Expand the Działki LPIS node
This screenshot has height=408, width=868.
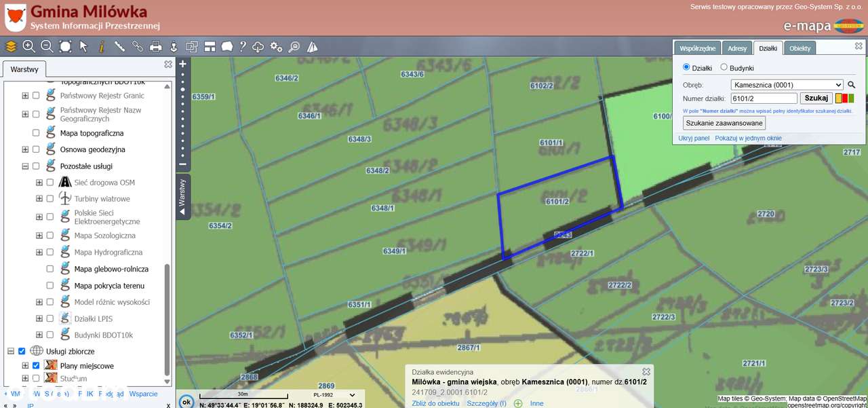(39, 318)
